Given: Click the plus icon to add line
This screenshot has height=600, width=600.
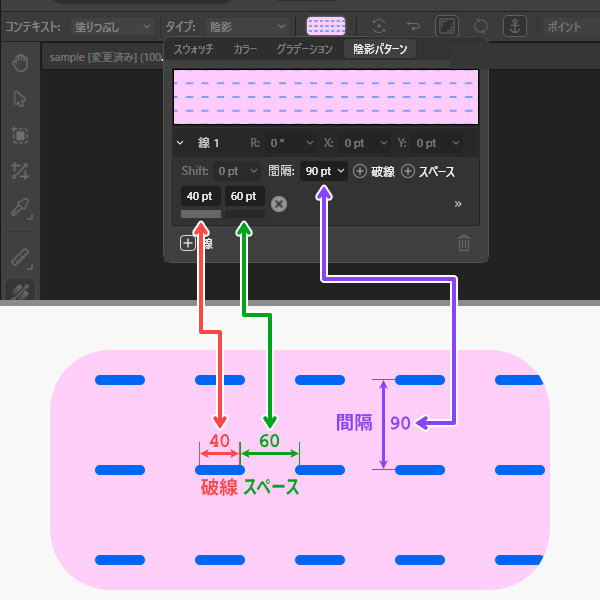Looking at the screenshot, I should tap(188, 243).
